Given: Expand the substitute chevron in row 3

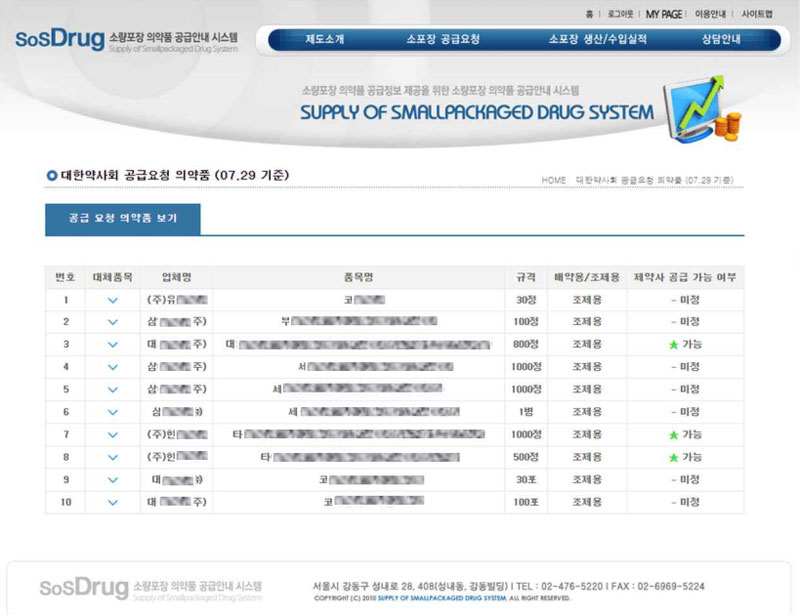Looking at the screenshot, I should [113, 345].
